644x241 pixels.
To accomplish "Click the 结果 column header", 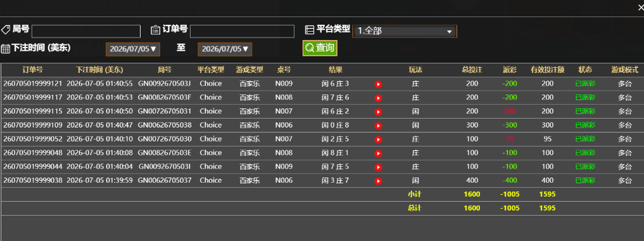I will (x=335, y=70).
